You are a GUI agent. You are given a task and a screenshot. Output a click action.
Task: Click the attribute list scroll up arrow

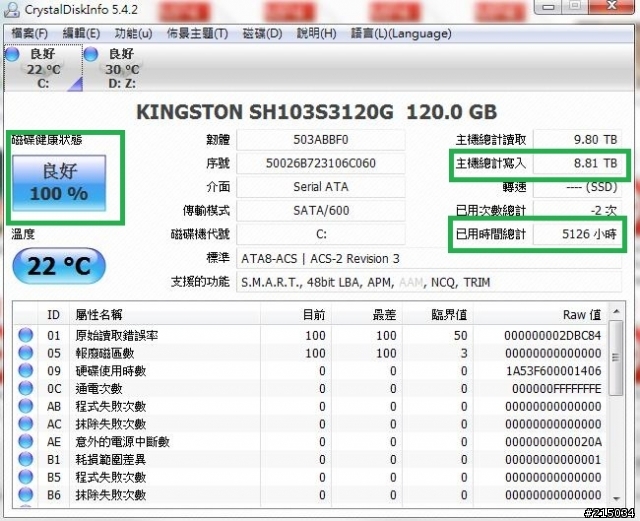616,312
